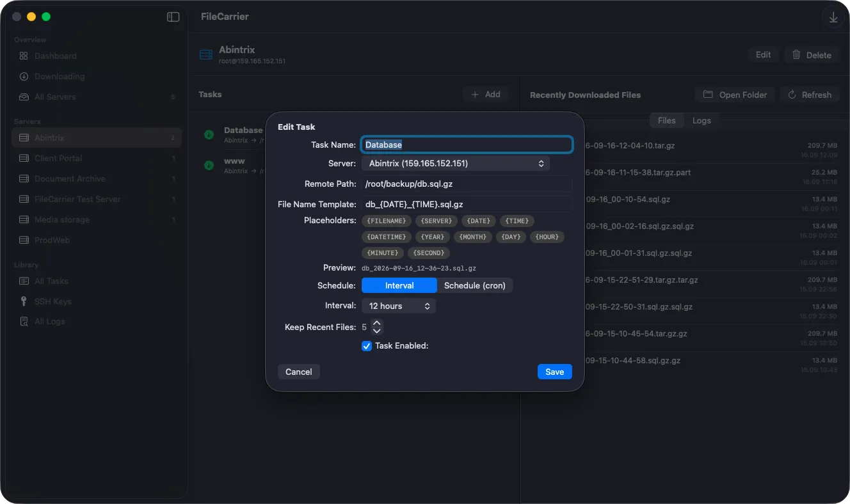Select the ProdWeb server row
Image resolution: width=850 pixels, height=504 pixels.
coord(97,240)
